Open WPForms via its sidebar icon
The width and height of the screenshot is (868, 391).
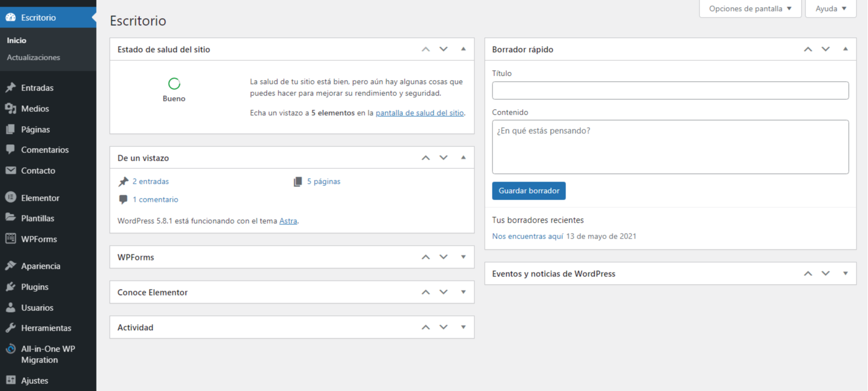(10, 239)
